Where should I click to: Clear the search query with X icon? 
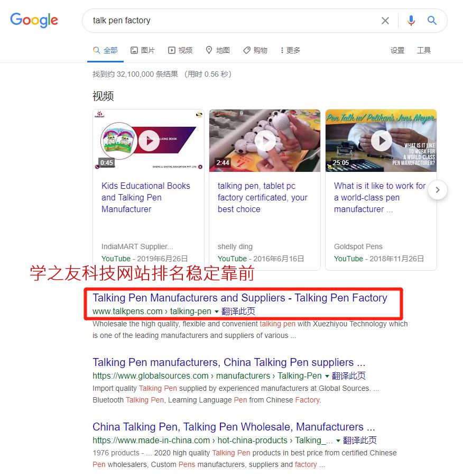click(385, 21)
